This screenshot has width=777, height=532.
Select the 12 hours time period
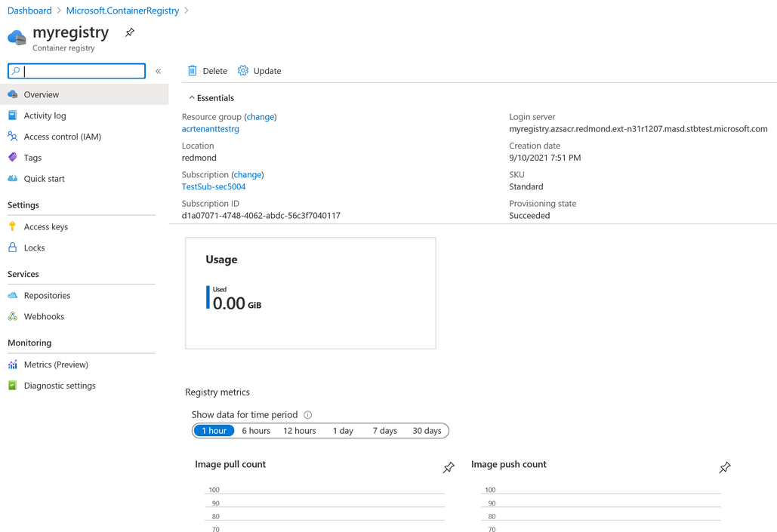[x=300, y=430]
